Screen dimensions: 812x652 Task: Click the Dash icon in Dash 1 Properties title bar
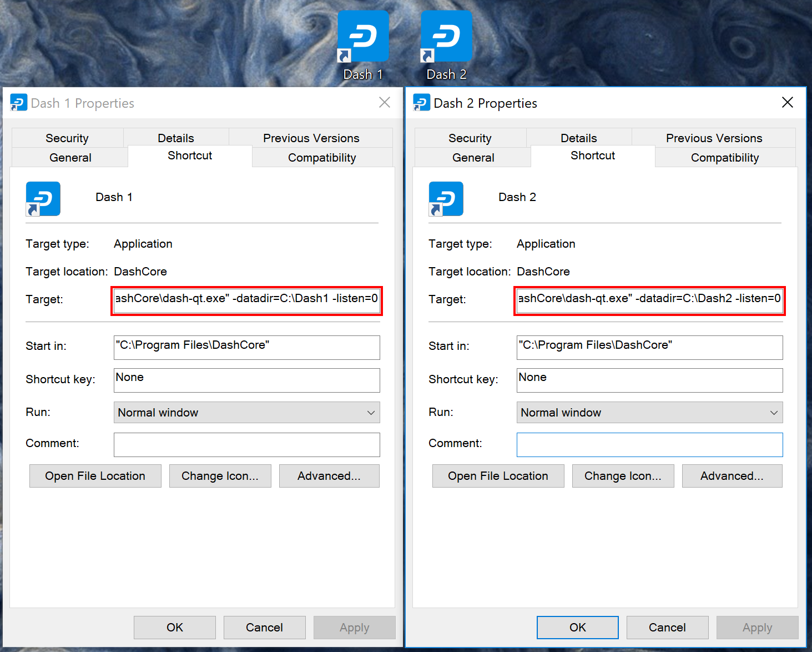click(18, 103)
